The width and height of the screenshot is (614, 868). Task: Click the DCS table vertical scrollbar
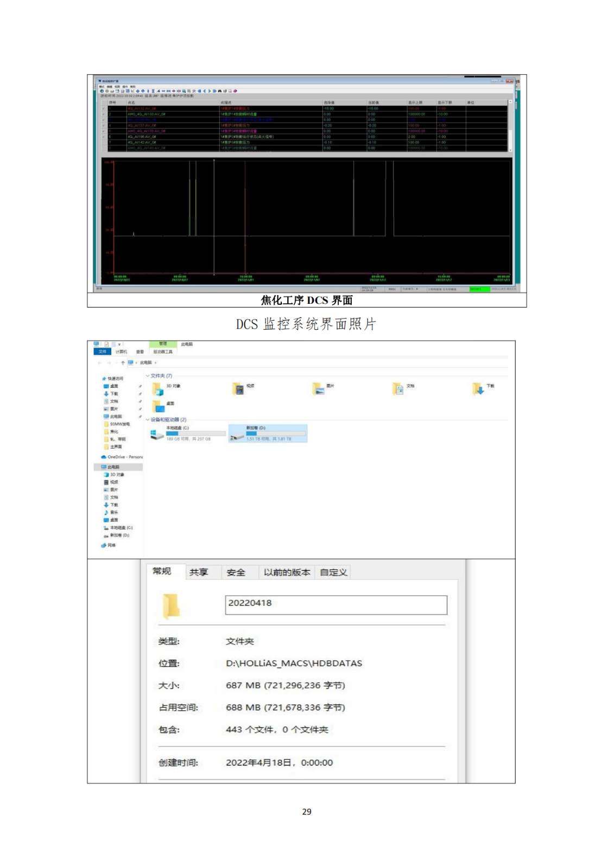tap(510, 125)
